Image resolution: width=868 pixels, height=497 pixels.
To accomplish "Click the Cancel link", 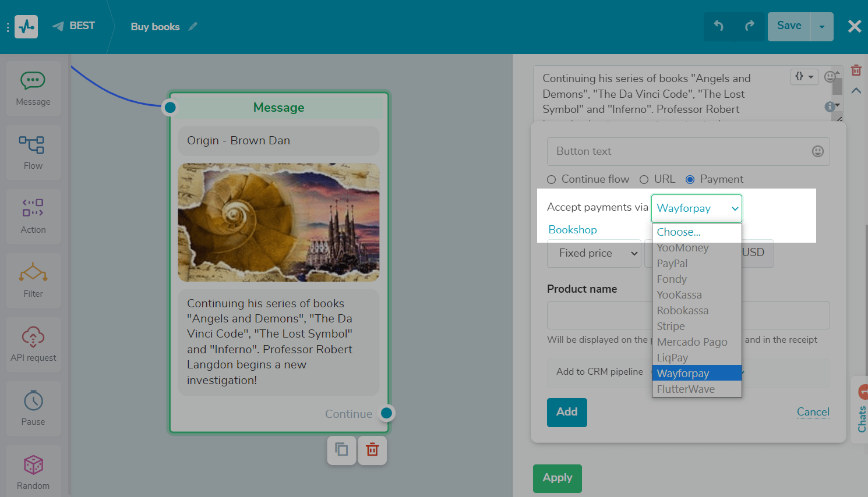I will click(x=813, y=412).
